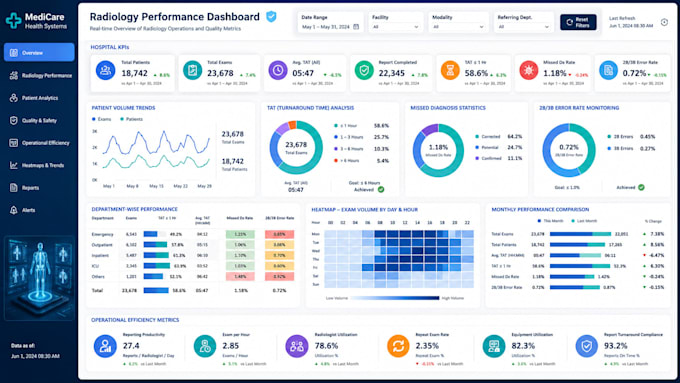The height and width of the screenshot is (383, 680).
Task: Toggle the 2B Errors legend entry
Action: 621,137
